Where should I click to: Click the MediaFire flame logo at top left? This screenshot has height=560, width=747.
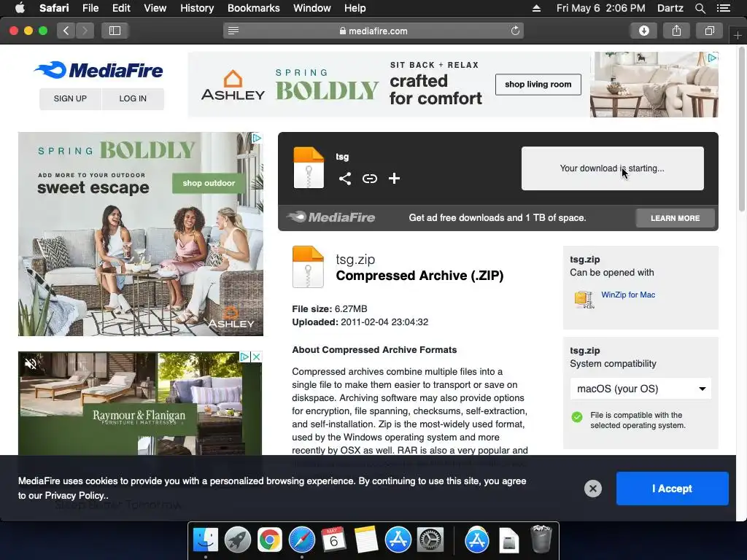98,71
